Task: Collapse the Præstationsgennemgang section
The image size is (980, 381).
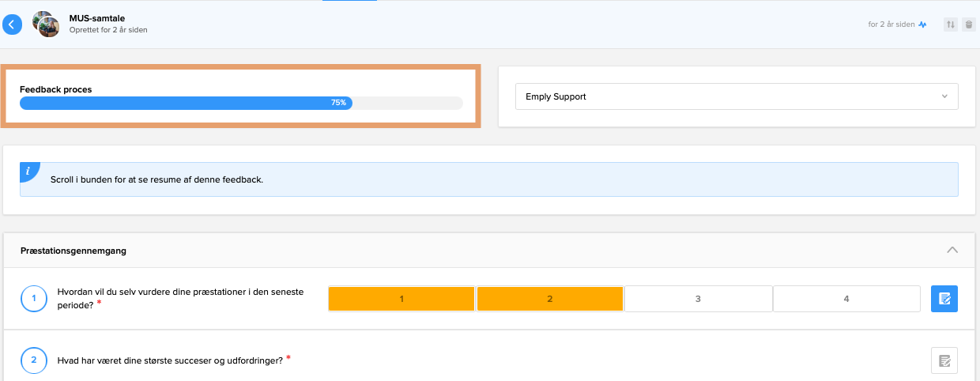Action: point(952,250)
